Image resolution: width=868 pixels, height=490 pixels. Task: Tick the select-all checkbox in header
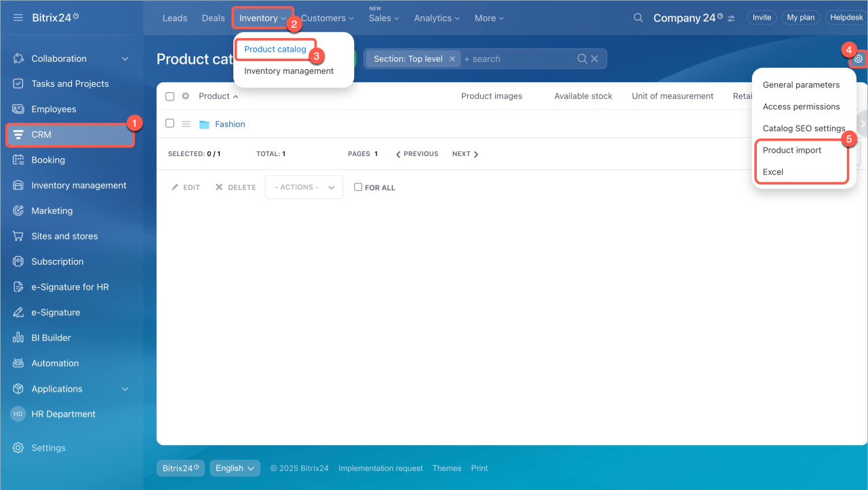pyautogui.click(x=170, y=96)
